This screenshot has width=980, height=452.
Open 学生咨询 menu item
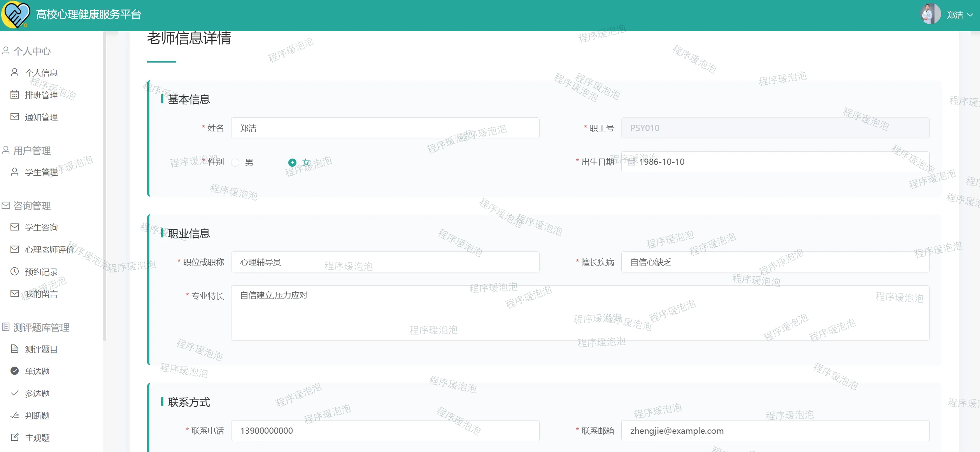pos(41,227)
